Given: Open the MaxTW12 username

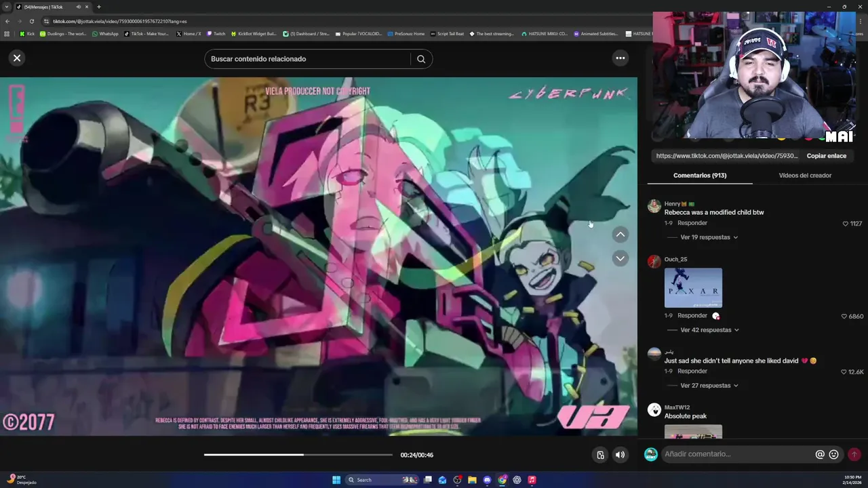Looking at the screenshot, I should coord(677,407).
